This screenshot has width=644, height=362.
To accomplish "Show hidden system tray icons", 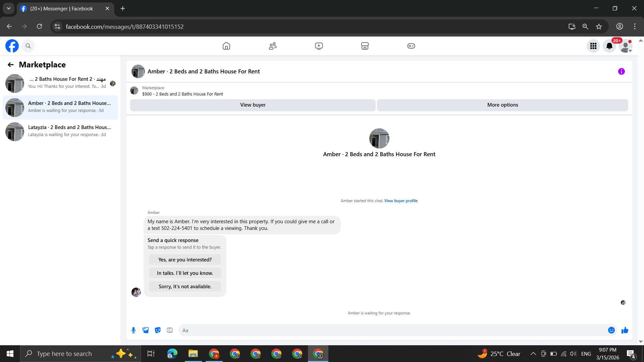I will [533, 354].
